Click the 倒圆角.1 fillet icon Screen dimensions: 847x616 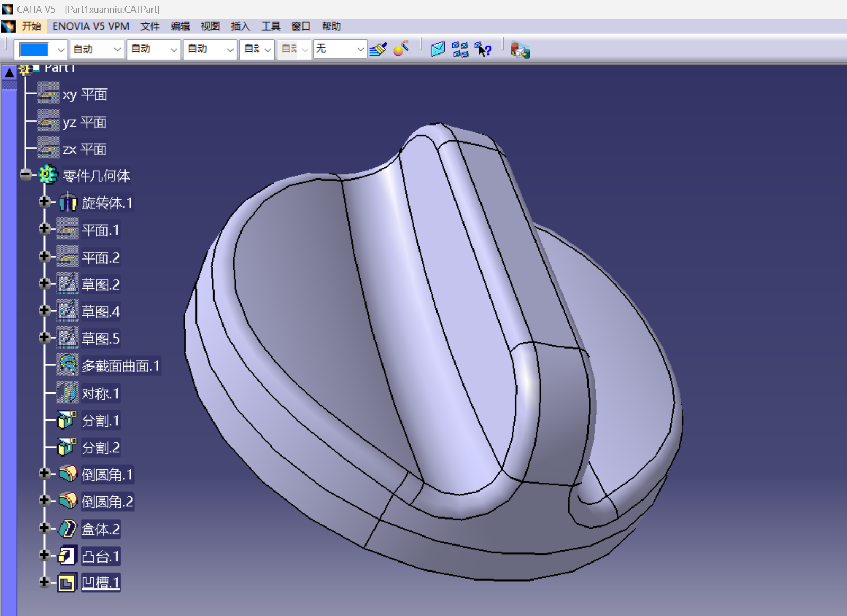(x=68, y=473)
